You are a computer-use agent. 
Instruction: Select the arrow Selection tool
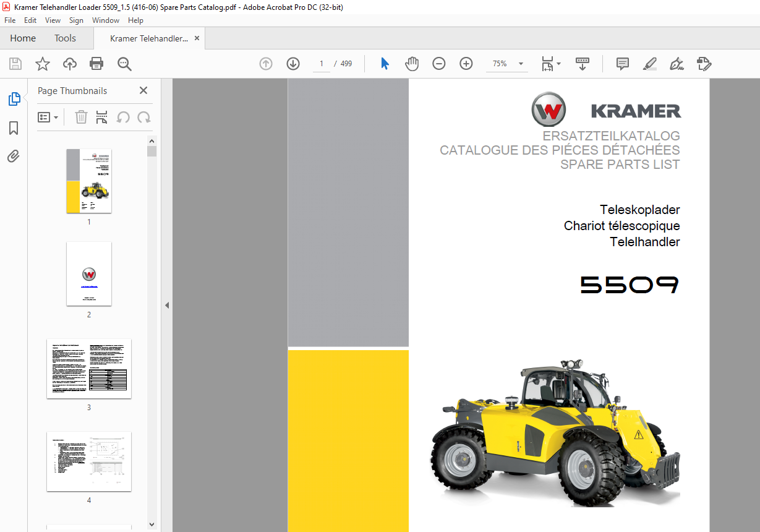click(385, 64)
